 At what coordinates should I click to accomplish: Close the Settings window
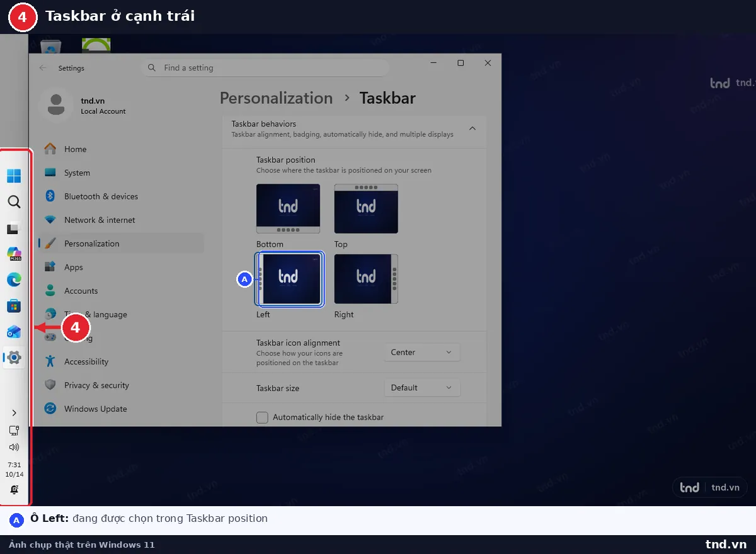click(488, 63)
